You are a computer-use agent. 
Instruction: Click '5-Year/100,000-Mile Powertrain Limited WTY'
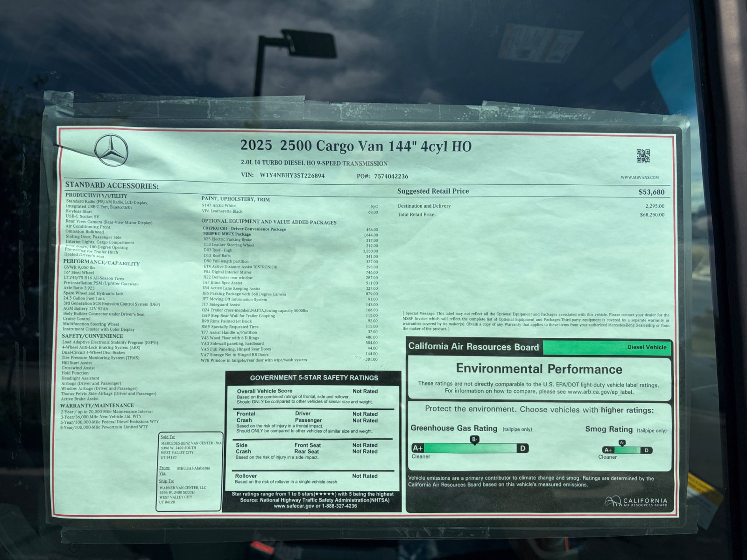[x=104, y=427]
